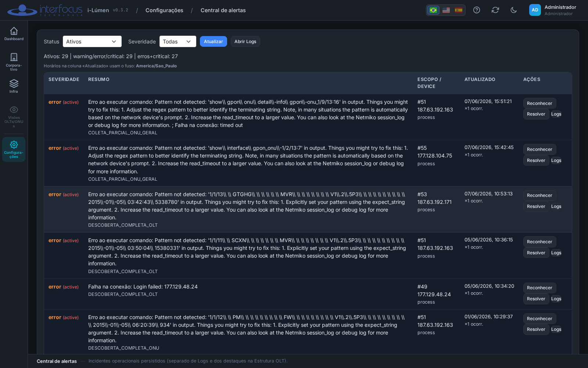The height and width of the screenshot is (368, 588).
Task: Switch language to Brazilian Portuguese flag
Action: pos(433,10)
